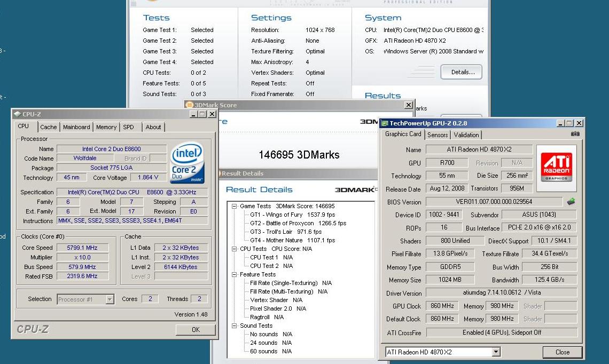Image resolution: width=609 pixels, height=364 pixels.
Task: Click the BIOS Version field in GPU-Z
Action: pyautogui.click(x=494, y=202)
